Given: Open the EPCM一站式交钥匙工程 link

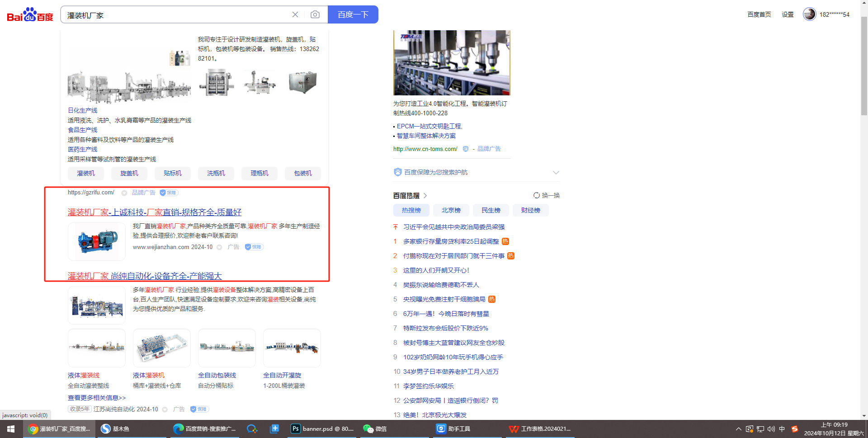Looking at the screenshot, I should pyautogui.click(x=429, y=126).
